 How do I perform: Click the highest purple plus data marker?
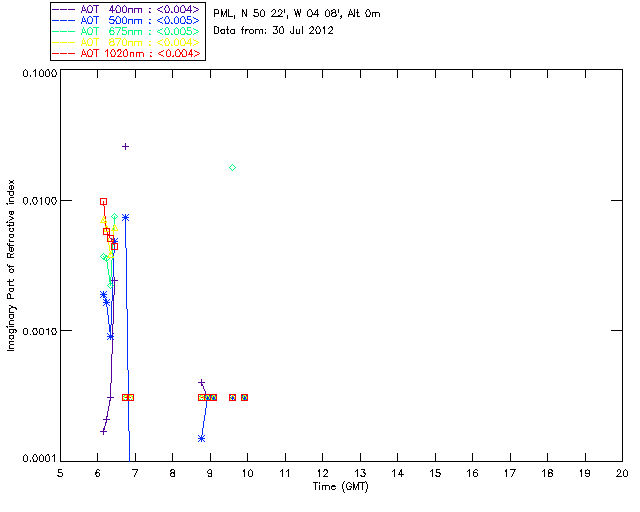(126, 147)
